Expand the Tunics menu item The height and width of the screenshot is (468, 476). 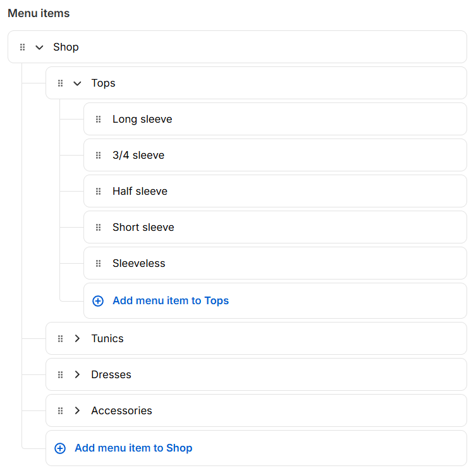point(78,339)
